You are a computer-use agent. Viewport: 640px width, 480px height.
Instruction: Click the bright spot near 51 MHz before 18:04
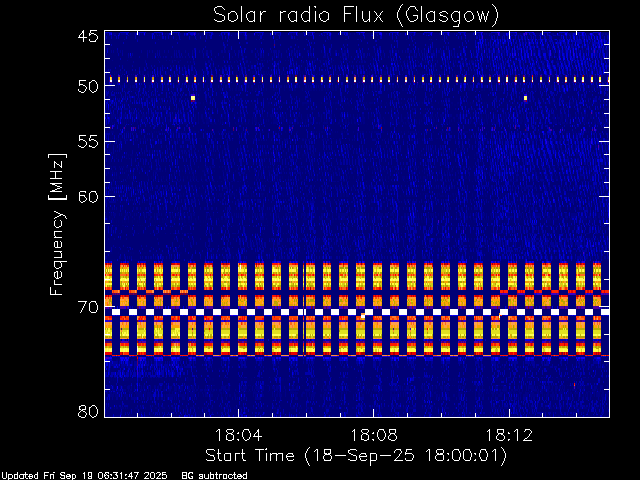click(193, 98)
